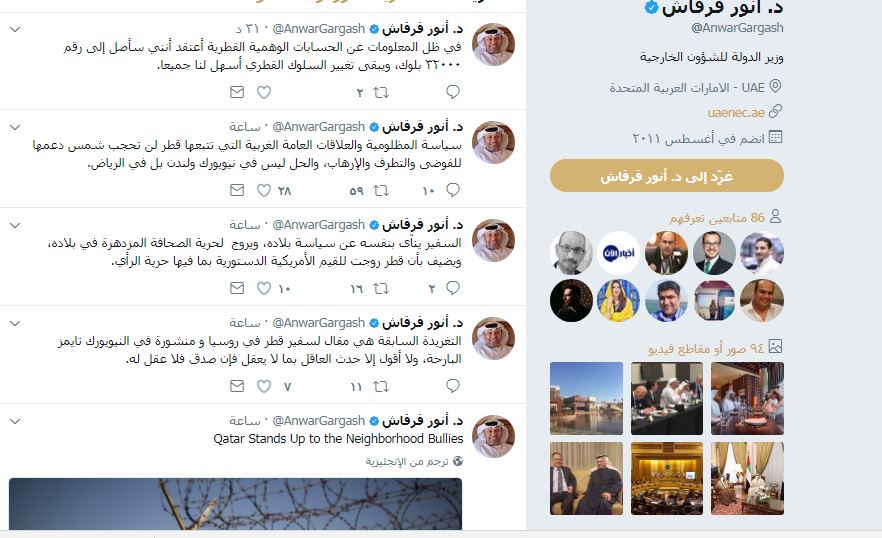Like the tweet with 10 likes
This screenshot has height=538, width=882.
coord(264,288)
